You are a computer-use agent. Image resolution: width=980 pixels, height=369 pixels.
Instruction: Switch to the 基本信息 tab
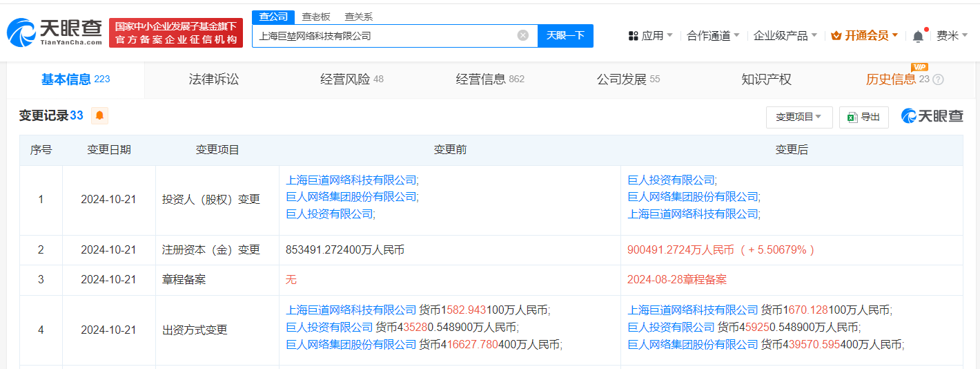click(x=75, y=79)
